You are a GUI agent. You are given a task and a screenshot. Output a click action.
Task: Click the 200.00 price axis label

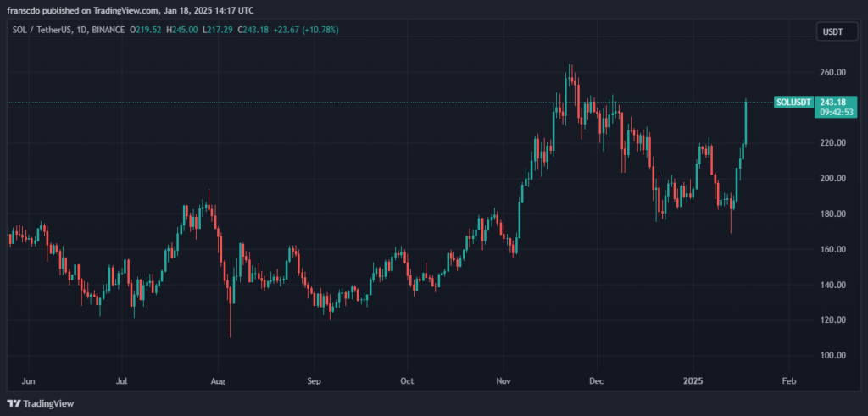click(x=832, y=178)
